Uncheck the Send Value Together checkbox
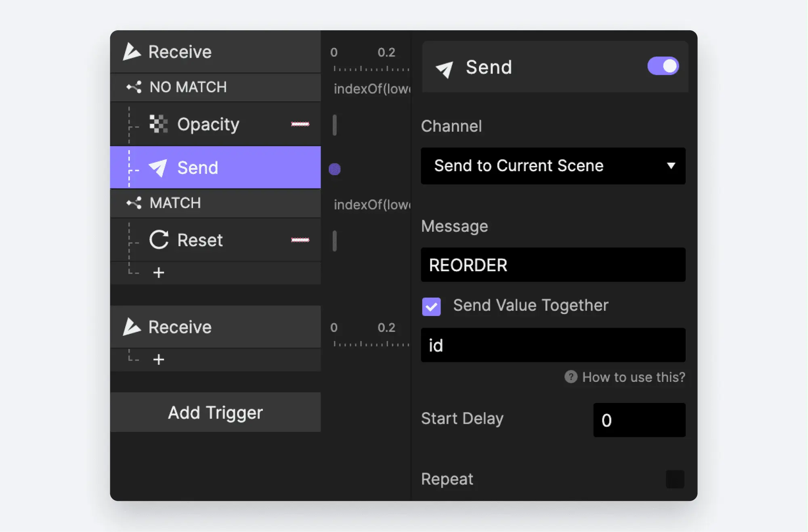808x532 pixels. pyautogui.click(x=431, y=306)
